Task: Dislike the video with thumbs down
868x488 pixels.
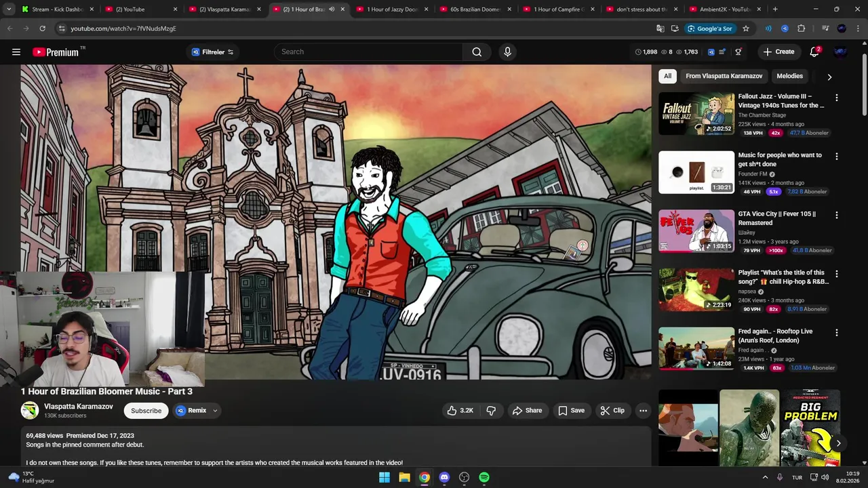Action: [491, 410]
